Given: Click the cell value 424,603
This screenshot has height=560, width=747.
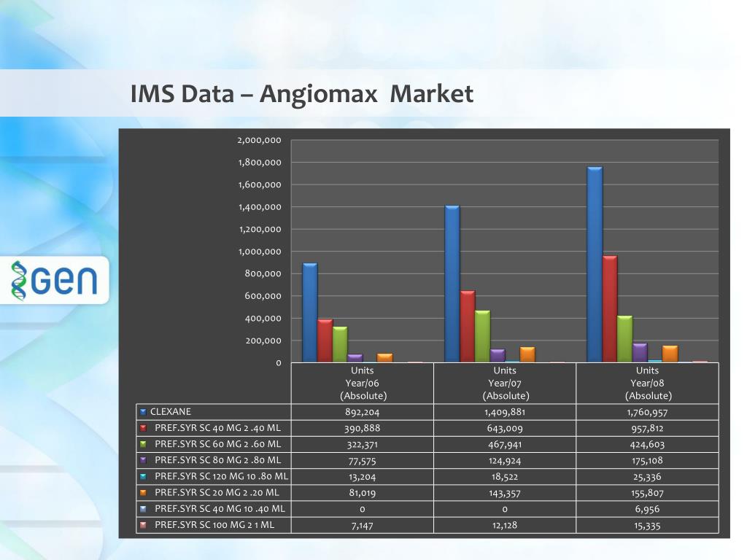Looking at the screenshot, I should click(x=648, y=445).
